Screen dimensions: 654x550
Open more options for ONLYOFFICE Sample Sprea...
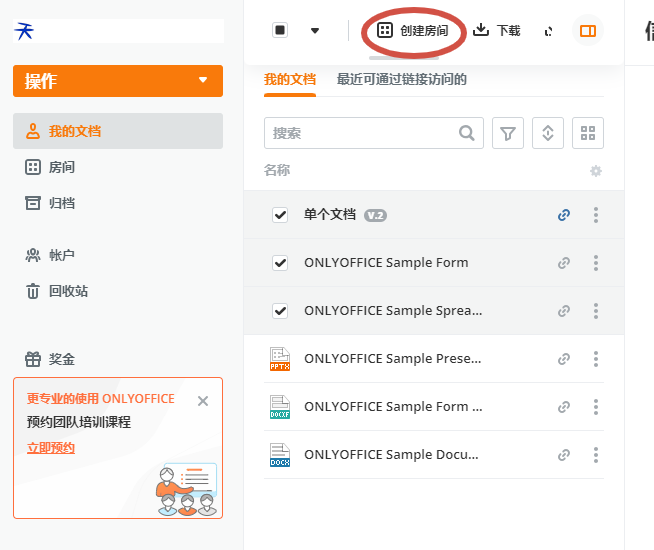click(596, 311)
